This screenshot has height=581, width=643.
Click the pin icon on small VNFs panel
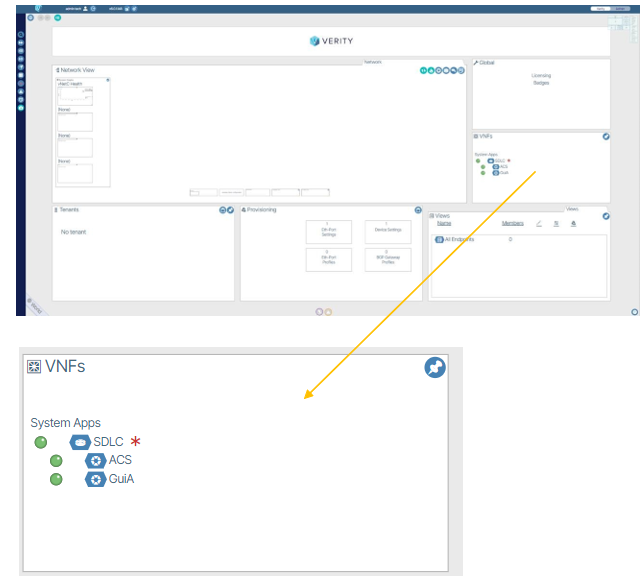pos(605,137)
